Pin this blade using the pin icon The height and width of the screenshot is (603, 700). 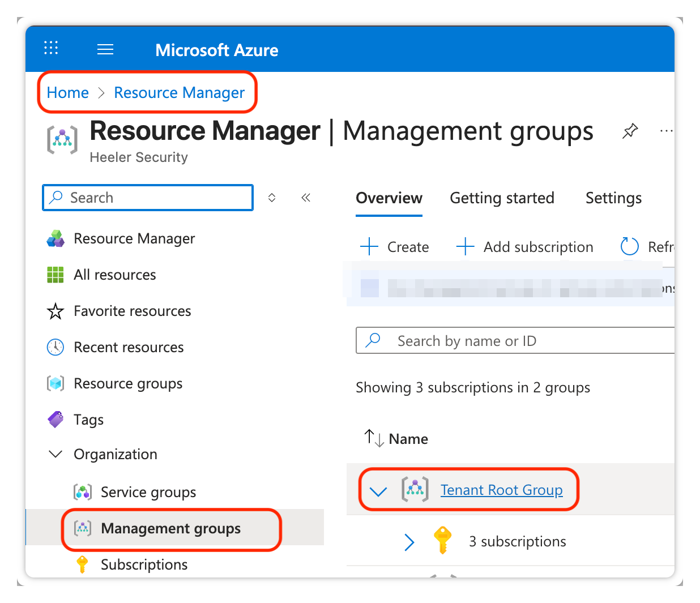pos(630,131)
